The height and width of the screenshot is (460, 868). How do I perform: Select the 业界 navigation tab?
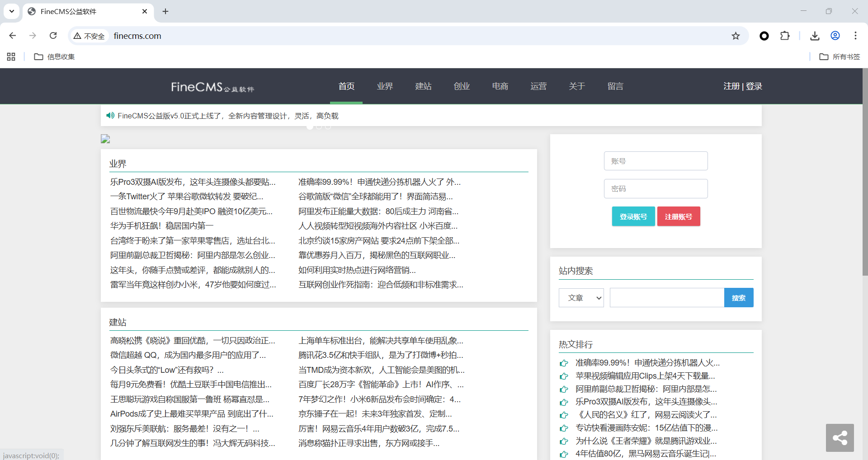[x=385, y=86]
